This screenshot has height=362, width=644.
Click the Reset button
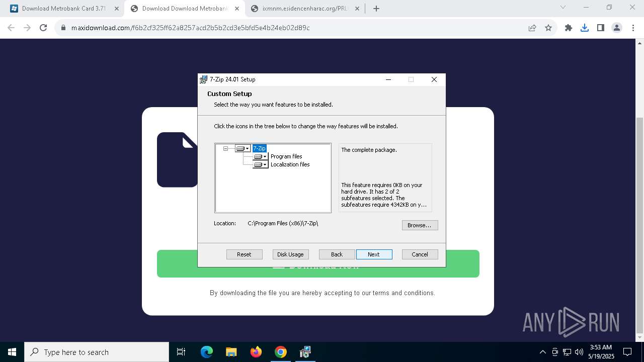point(244,254)
